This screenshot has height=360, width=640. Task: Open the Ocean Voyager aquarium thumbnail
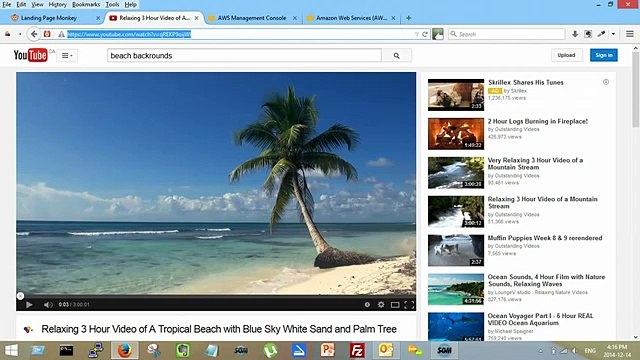coord(456,327)
